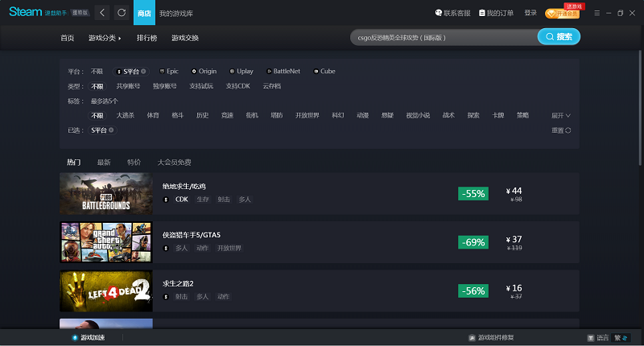Select 云存档 type filter
This screenshot has height=346, width=644.
[272, 86]
